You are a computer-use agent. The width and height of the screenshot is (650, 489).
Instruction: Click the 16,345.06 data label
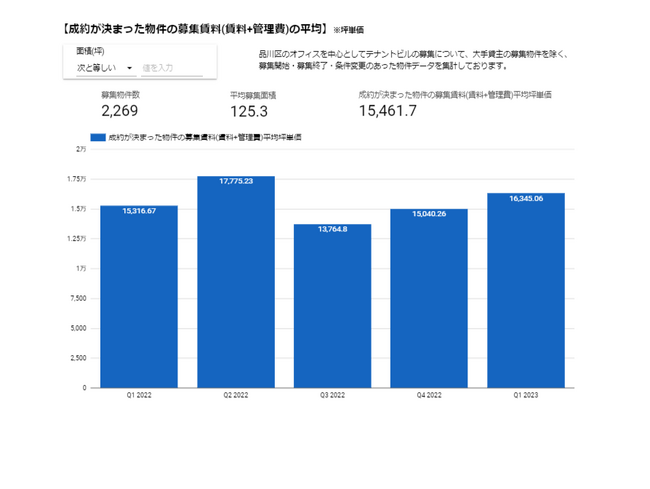(526, 198)
